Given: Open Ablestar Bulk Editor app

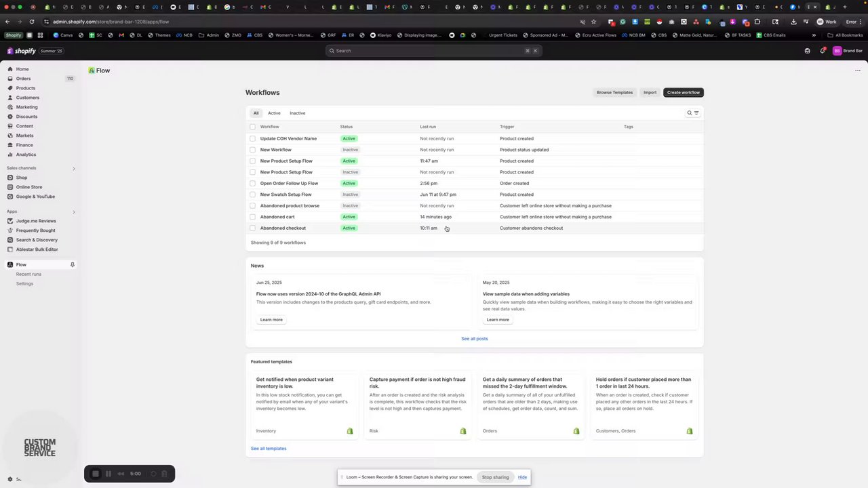Looking at the screenshot, I should click(37, 249).
